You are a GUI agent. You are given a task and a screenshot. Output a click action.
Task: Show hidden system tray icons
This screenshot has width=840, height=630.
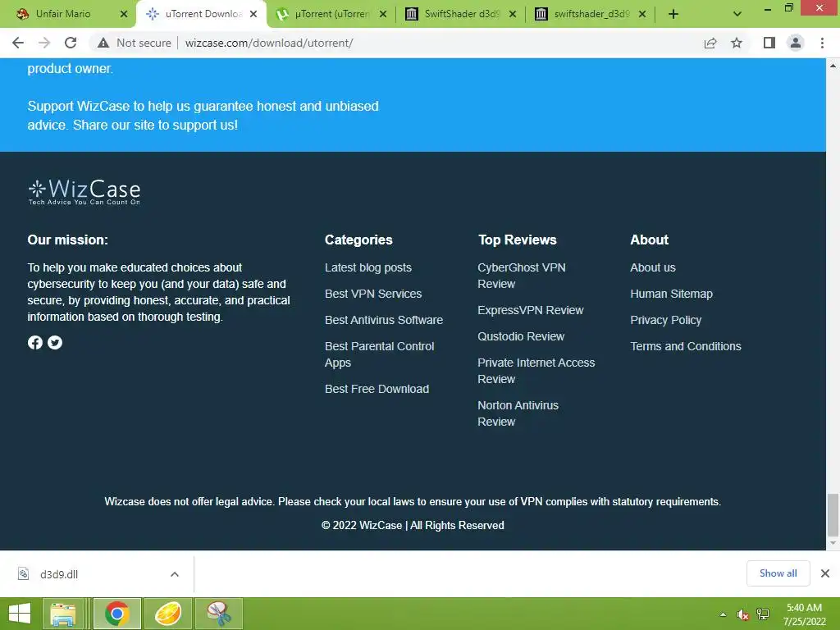pos(724,614)
